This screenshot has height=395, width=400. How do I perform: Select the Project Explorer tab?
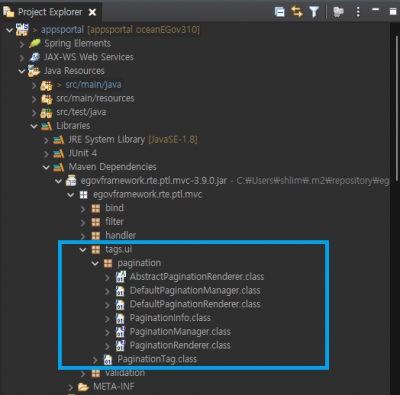tap(50, 12)
